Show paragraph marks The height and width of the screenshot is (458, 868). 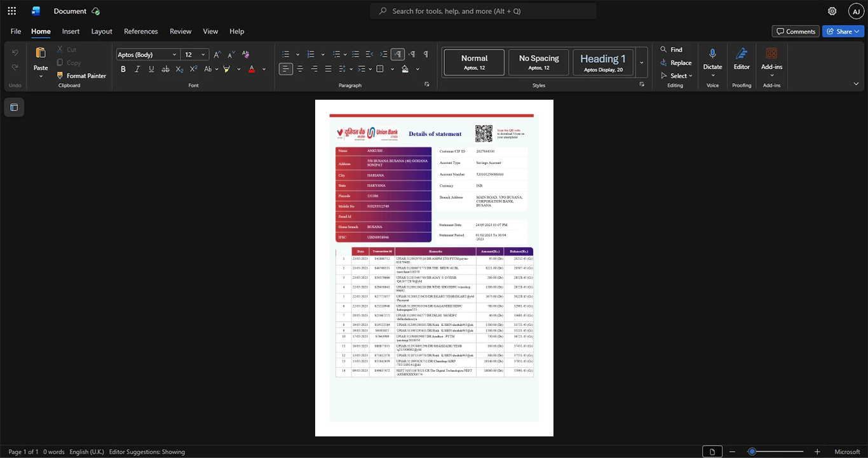point(426,55)
